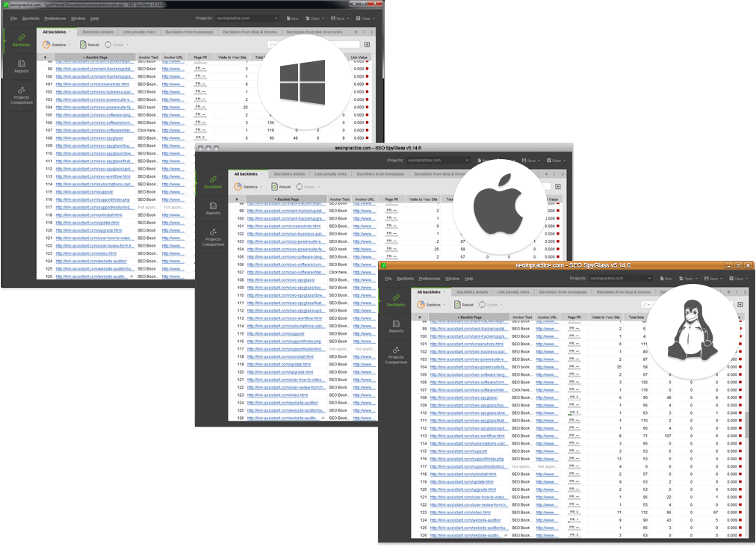This screenshot has width=756, height=550.
Task: Open Backlinks from link directories tab in Windows window
Action: (x=315, y=32)
